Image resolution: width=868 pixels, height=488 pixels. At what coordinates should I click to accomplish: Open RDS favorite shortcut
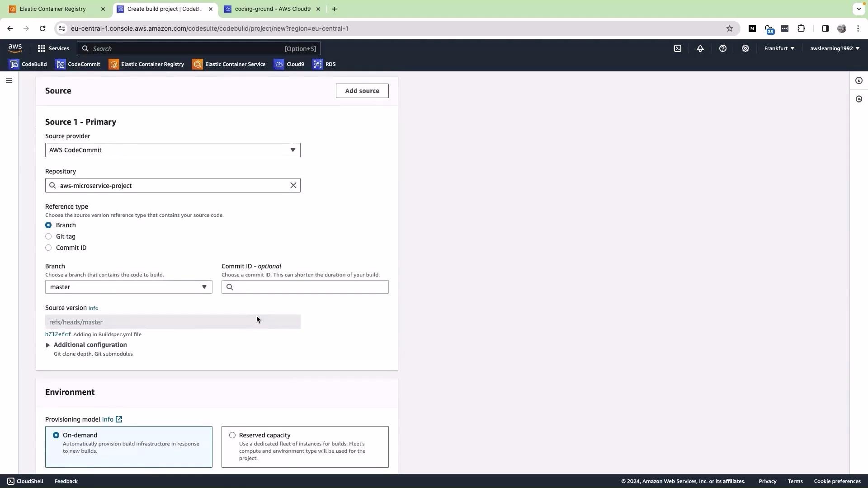[324, 64]
